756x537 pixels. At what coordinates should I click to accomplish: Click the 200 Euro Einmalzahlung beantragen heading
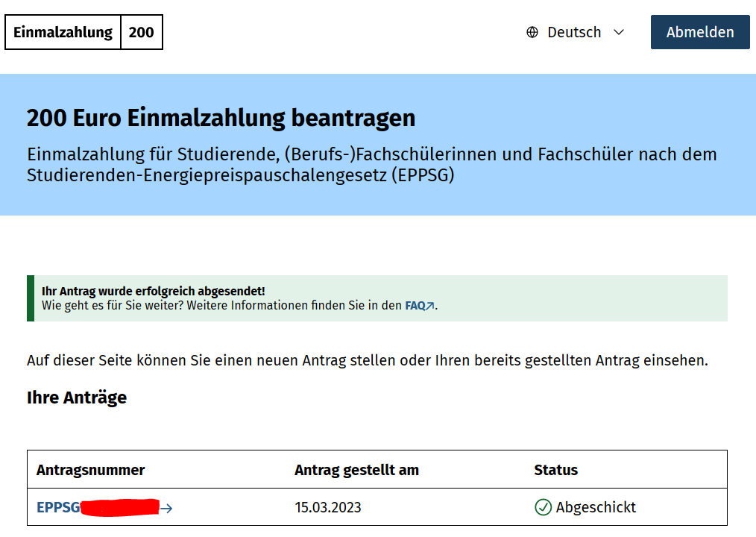tap(221, 118)
